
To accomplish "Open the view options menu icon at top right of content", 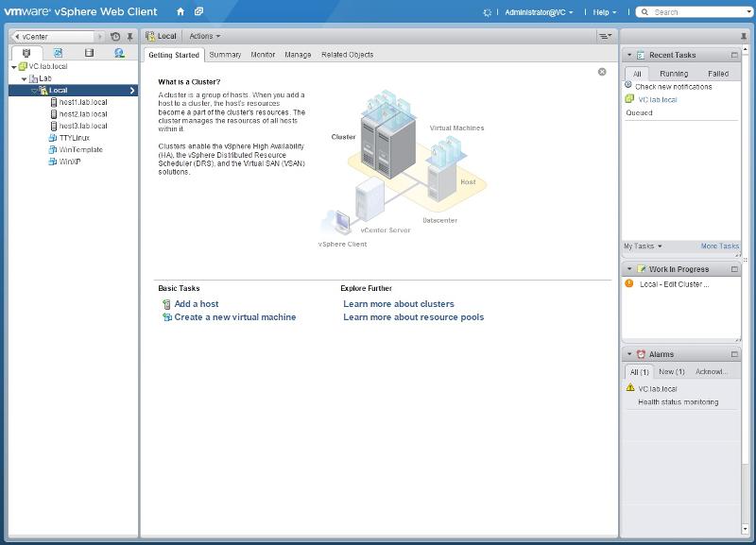I will (605, 36).
